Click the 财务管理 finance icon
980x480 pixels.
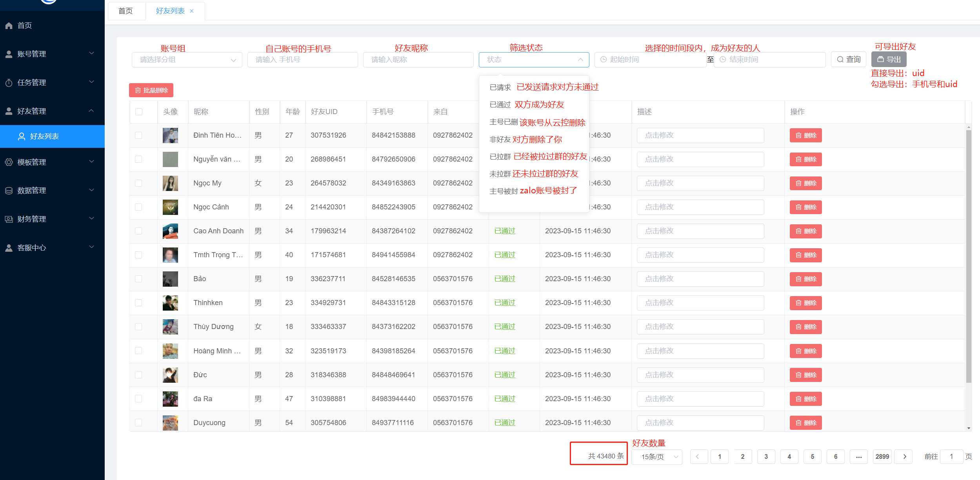pyautogui.click(x=9, y=219)
